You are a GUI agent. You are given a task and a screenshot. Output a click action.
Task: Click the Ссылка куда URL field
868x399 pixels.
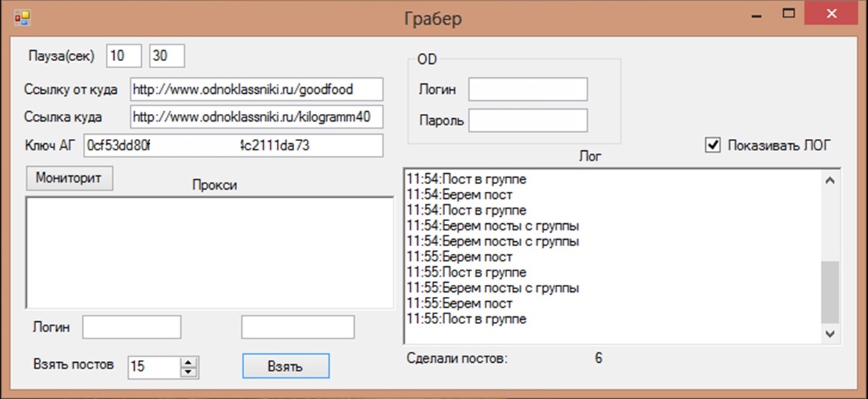coord(256,116)
